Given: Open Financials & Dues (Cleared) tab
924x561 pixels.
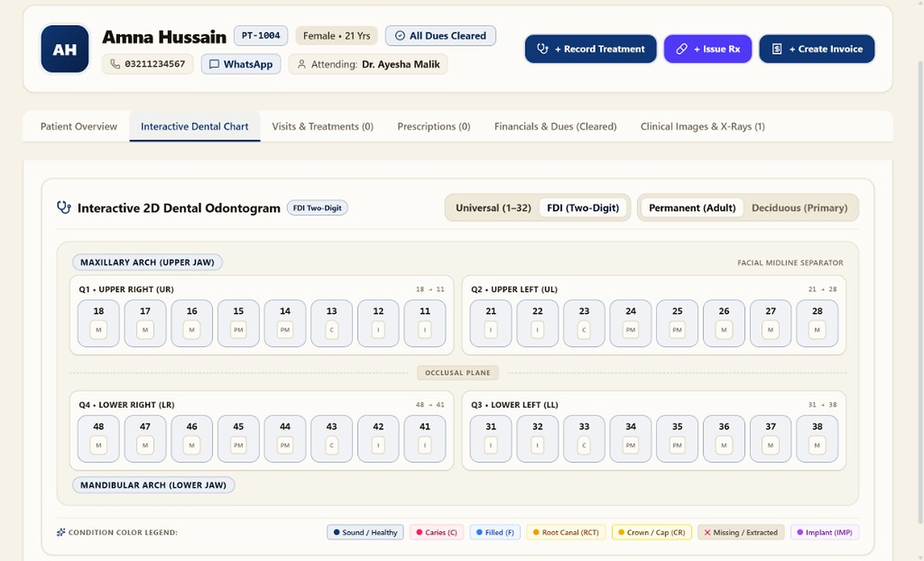Looking at the screenshot, I should [x=555, y=126].
